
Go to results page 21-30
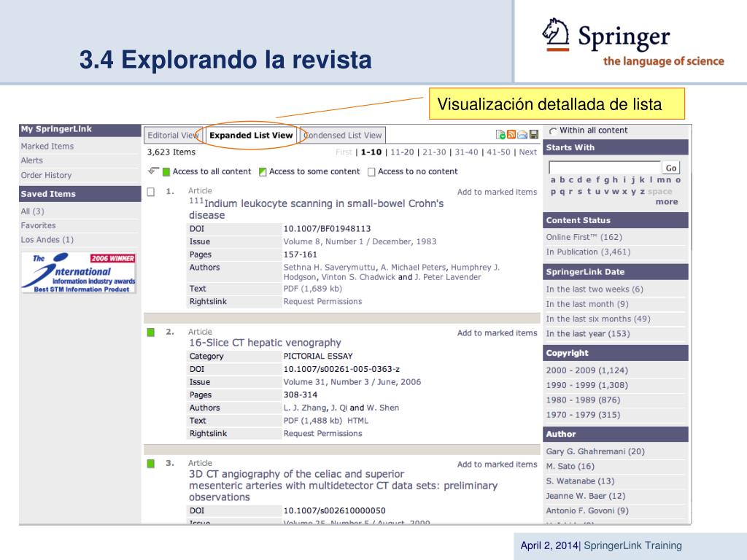click(434, 152)
